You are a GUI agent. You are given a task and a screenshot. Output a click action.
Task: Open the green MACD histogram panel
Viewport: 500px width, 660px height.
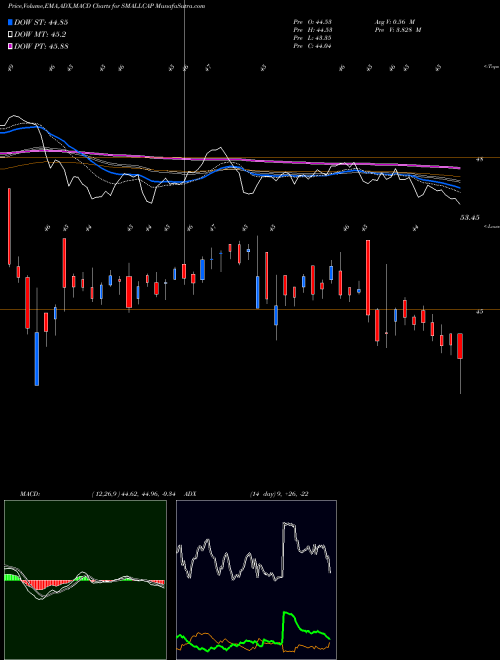(85, 580)
